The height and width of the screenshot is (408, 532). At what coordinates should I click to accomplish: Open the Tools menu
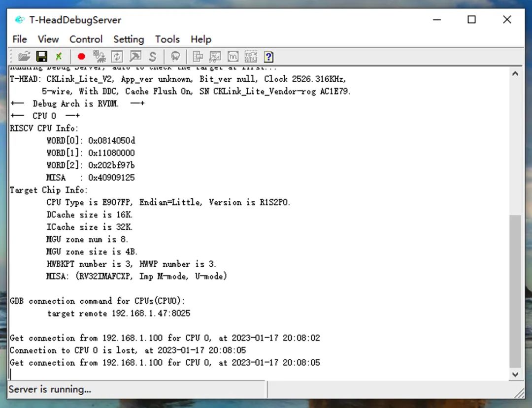click(x=167, y=39)
